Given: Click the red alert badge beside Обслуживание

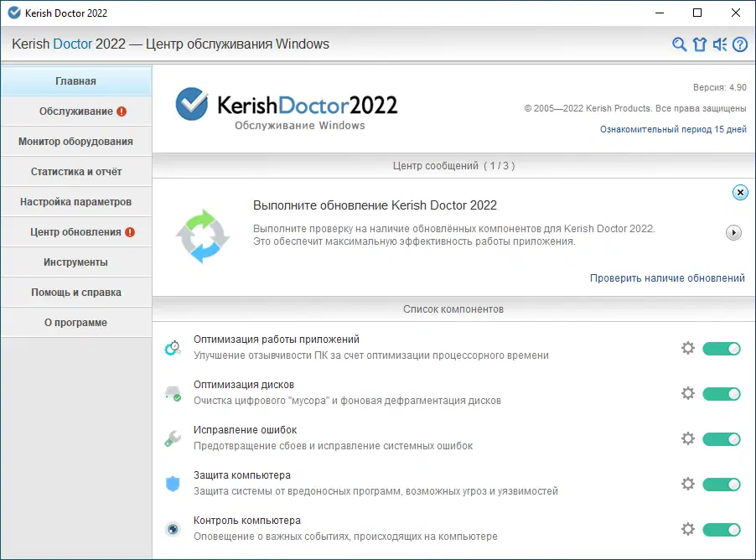Looking at the screenshot, I should 122,111.
